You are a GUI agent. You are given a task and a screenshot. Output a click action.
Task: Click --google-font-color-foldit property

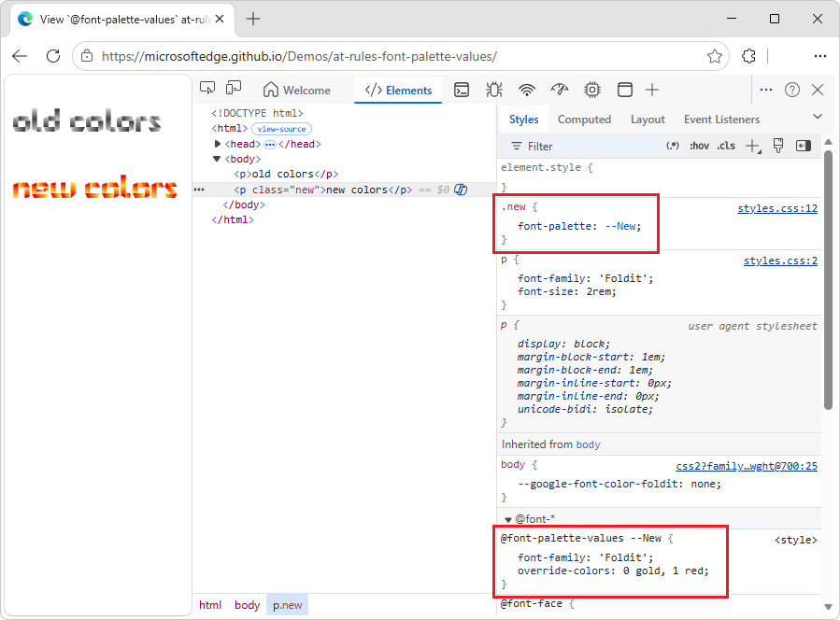[598, 484]
